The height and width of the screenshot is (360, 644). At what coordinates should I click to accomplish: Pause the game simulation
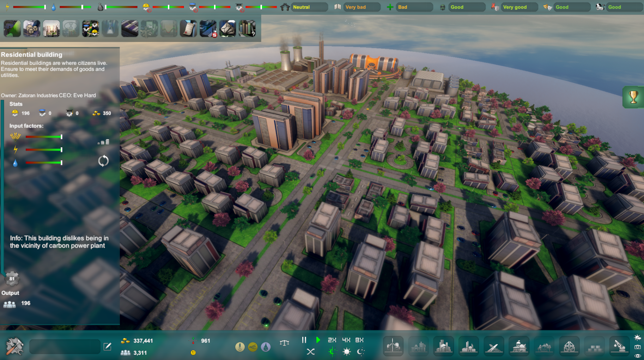click(304, 340)
